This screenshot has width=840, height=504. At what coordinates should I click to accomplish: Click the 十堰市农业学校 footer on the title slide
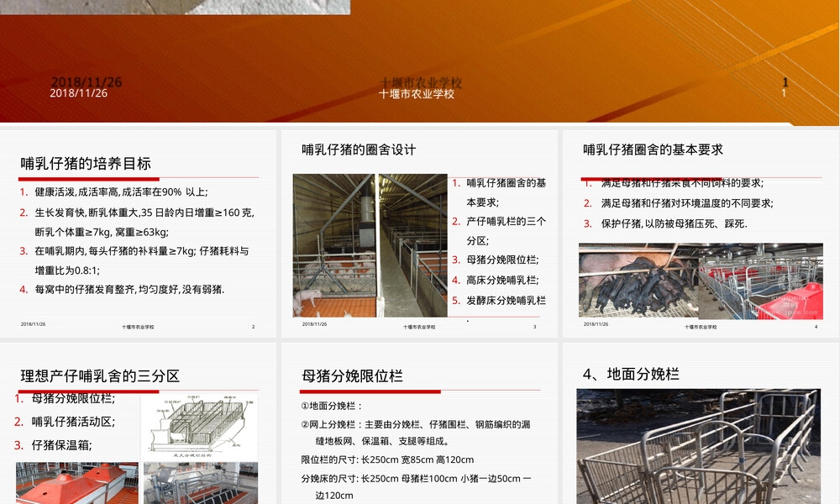click(x=417, y=94)
